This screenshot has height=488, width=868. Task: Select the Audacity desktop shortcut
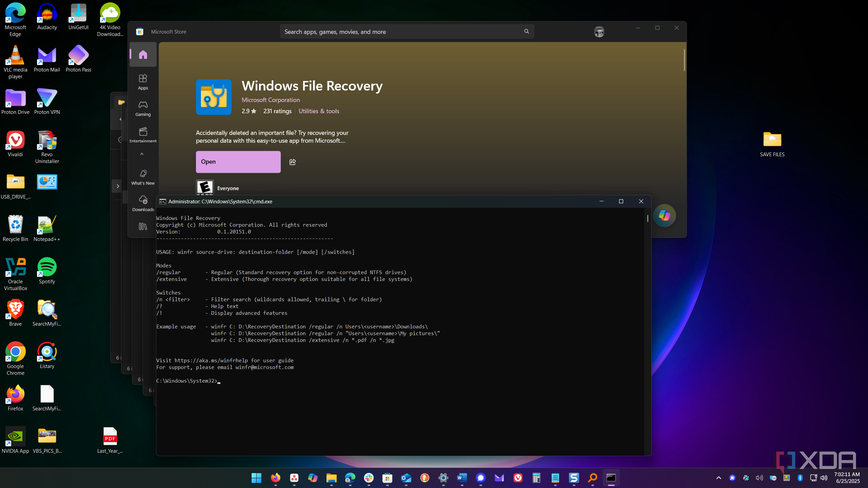click(47, 17)
